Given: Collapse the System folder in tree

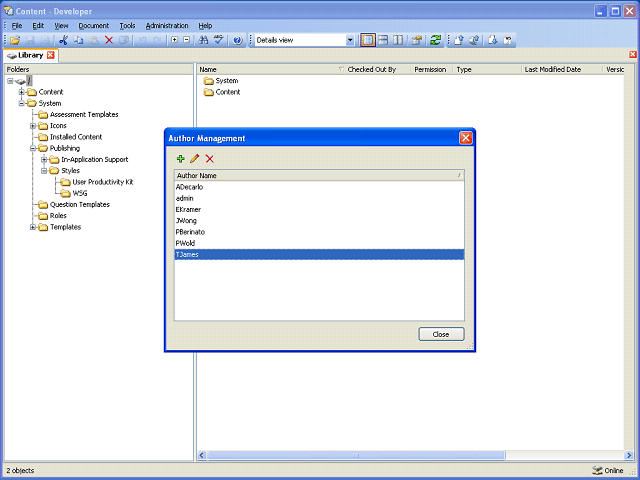Looking at the screenshot, I should click(x=22, y=103).
